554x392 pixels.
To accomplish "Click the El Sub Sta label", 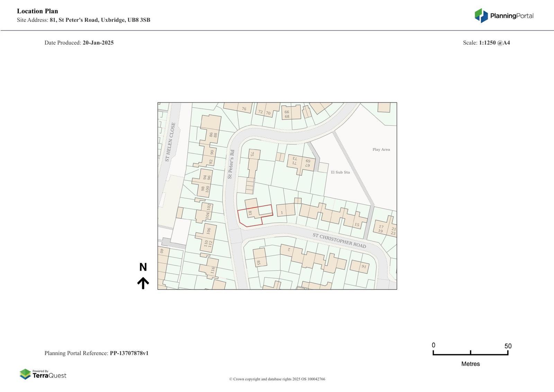I will tap(340, 172).
